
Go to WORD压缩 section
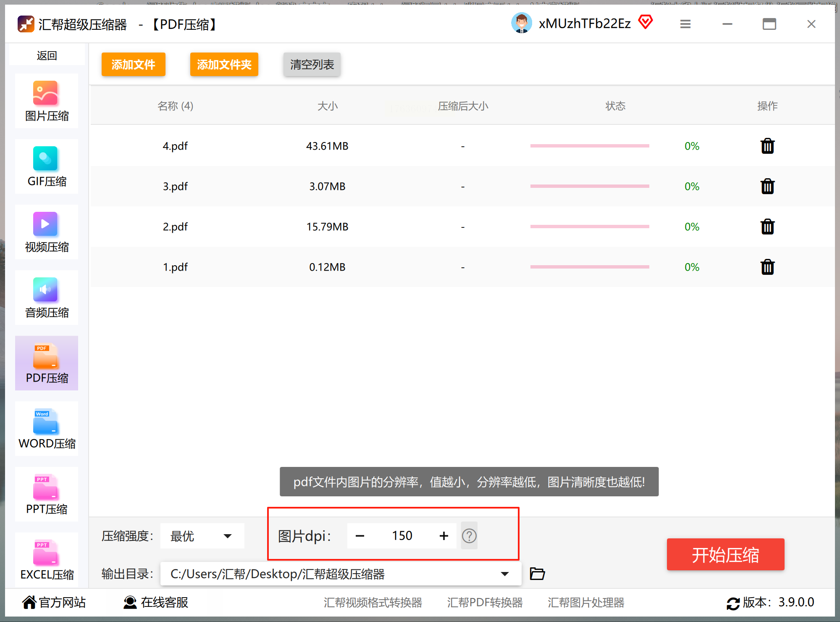(47, 429)
